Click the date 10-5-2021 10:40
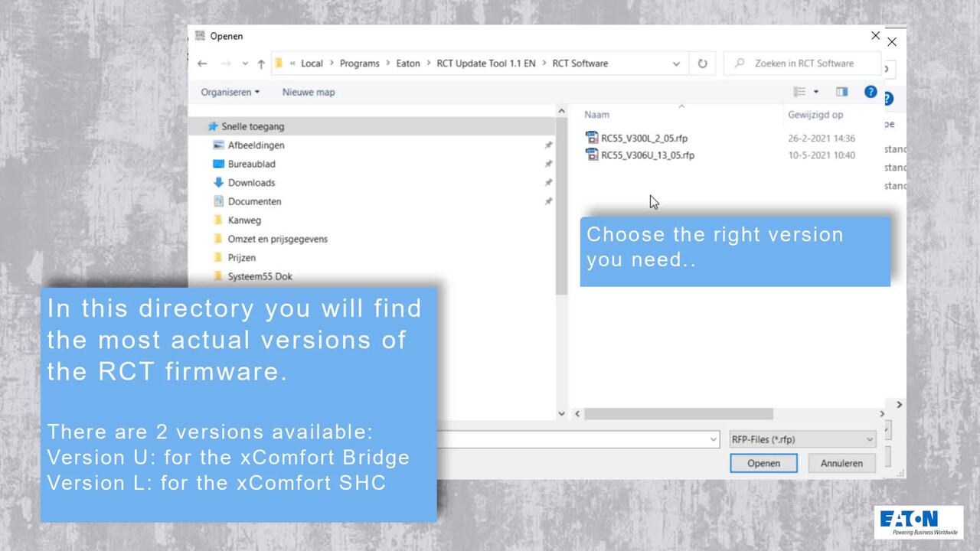Image resolution: width=980 pixels, height=551 pixels. (x=822, y=155)
